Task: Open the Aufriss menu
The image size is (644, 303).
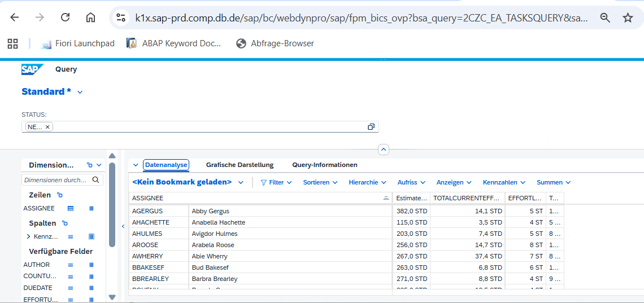Action: [411, 182]
